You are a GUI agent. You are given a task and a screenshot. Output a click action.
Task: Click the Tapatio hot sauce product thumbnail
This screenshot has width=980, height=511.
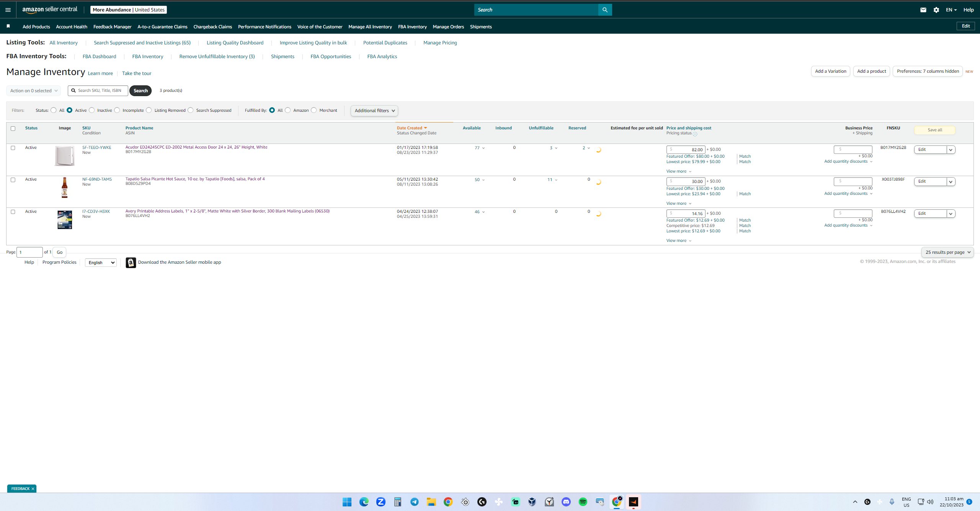pyautogui.click(x=65, y=188)
